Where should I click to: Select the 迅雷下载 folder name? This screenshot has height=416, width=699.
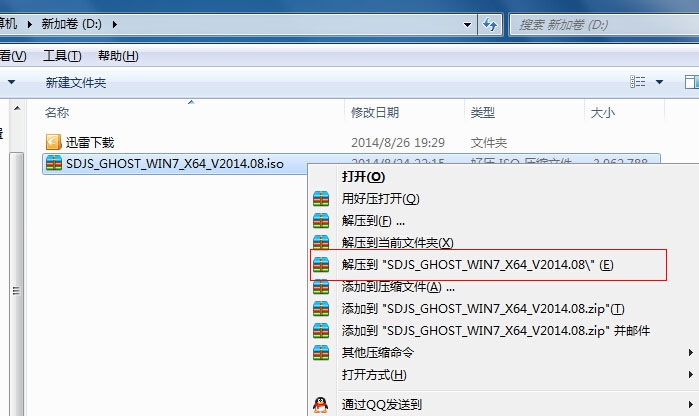coord(90,142)
